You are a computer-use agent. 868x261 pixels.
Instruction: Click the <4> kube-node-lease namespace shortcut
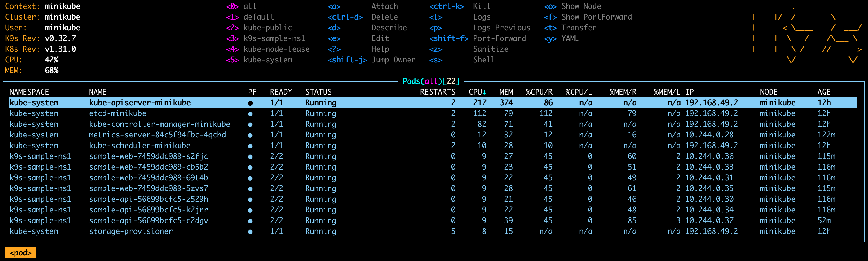coord(268,49)
